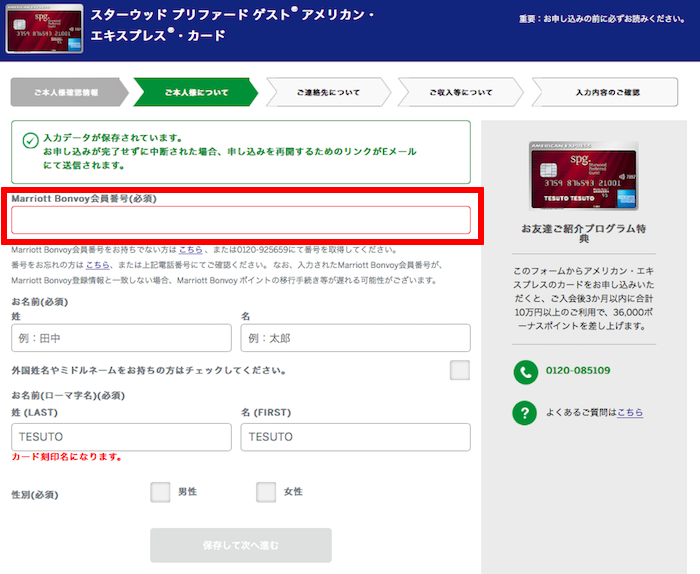Screen dimensions: 700x574
Task: Click the green phone icon
Action: pyautogui.click(x=525, y=372)
